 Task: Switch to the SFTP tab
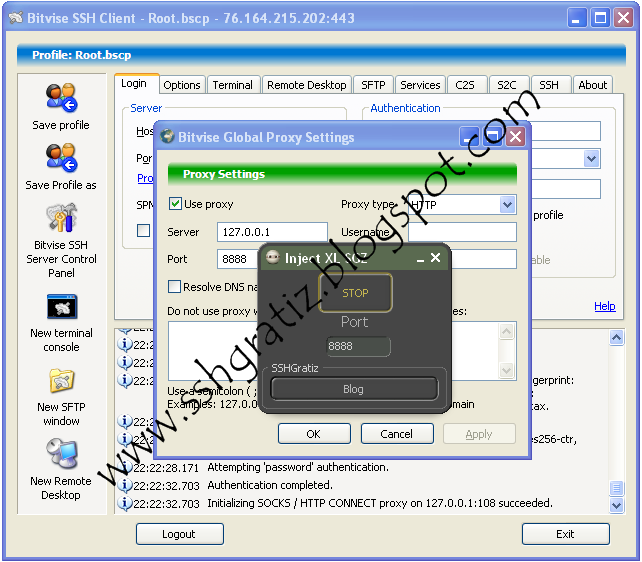373,85
